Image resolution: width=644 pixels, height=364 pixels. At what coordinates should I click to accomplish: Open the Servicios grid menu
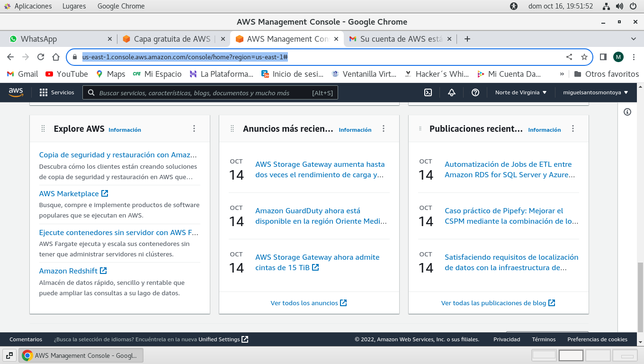coord(57,92)
